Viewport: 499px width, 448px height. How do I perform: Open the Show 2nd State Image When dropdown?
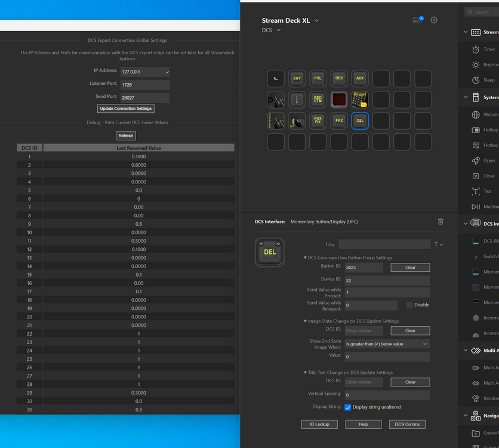pos(387,343)
